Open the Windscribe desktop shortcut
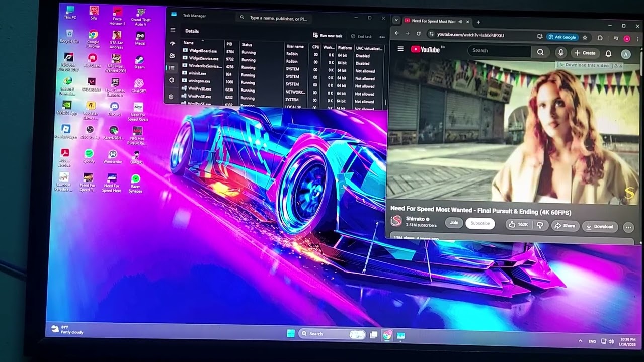The image size is (644, 362). [x=113, y=157]
